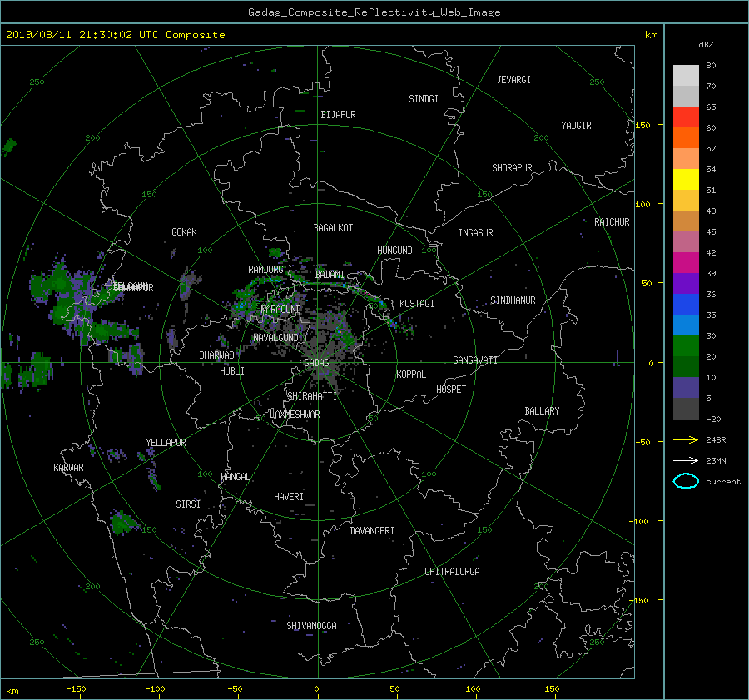Click the '-150' tick on the bottom axis

(76, 689)
